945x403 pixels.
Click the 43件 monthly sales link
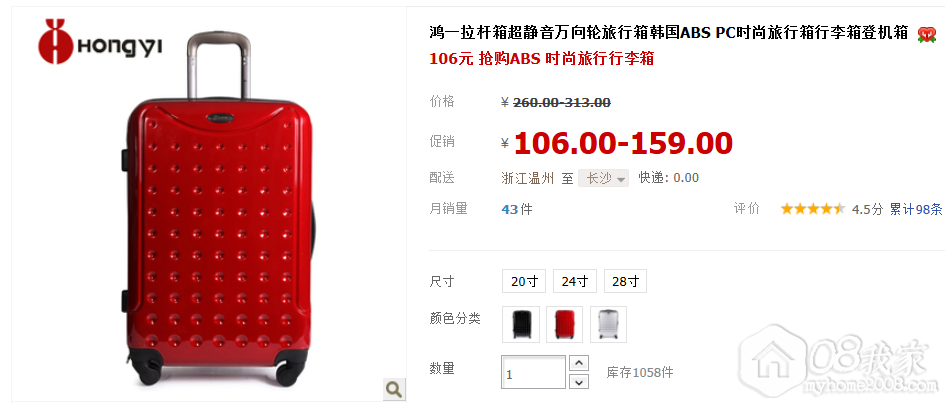click(517, 209)
